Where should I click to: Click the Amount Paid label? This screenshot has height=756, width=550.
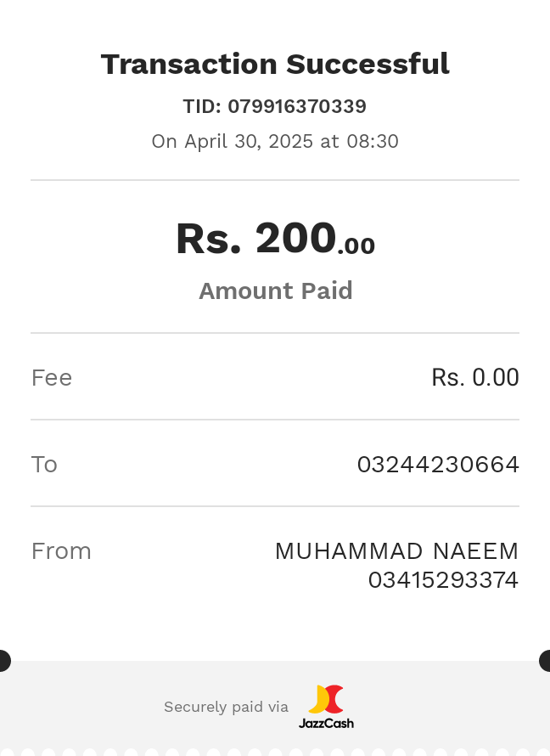tap(276, 291)
